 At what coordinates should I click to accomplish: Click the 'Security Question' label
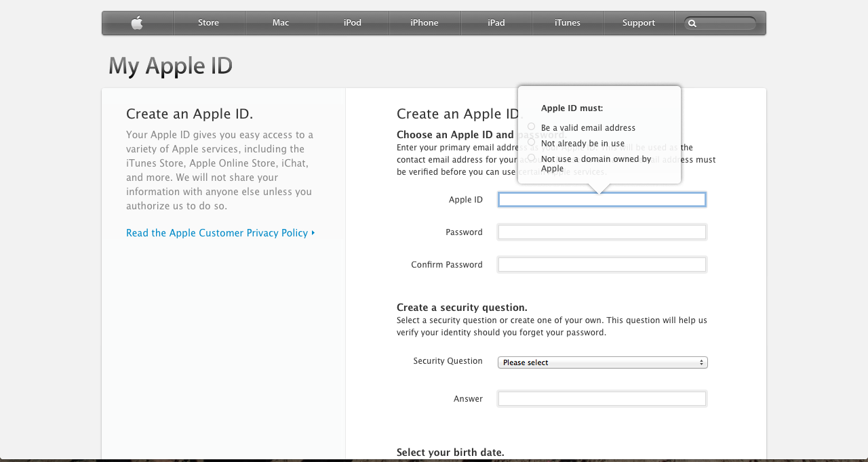click(x=448, y=361)
